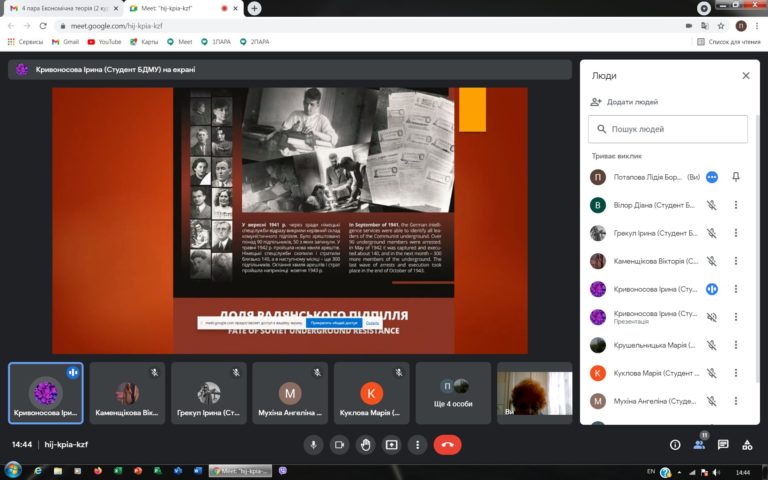Viewport: 768px width, 480px height.
Task: Close the Meet hij-kpia-kzf tab
Action: click(x=236, y=8)
